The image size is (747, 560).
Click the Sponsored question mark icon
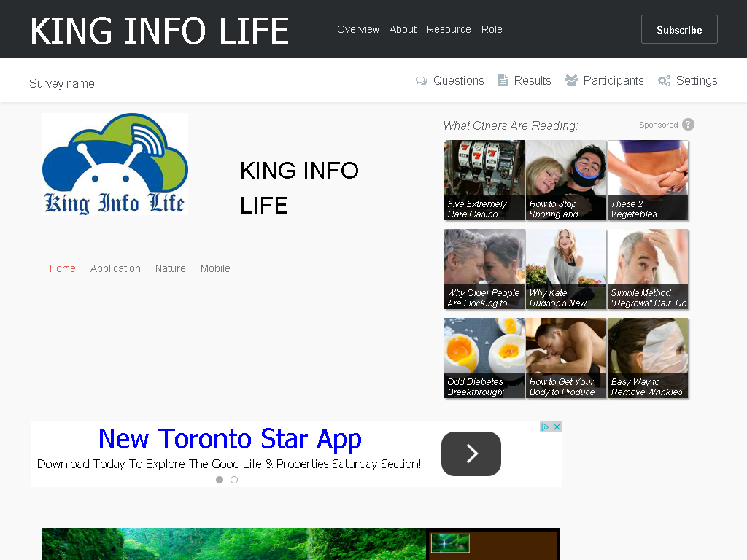coord(688,124)
